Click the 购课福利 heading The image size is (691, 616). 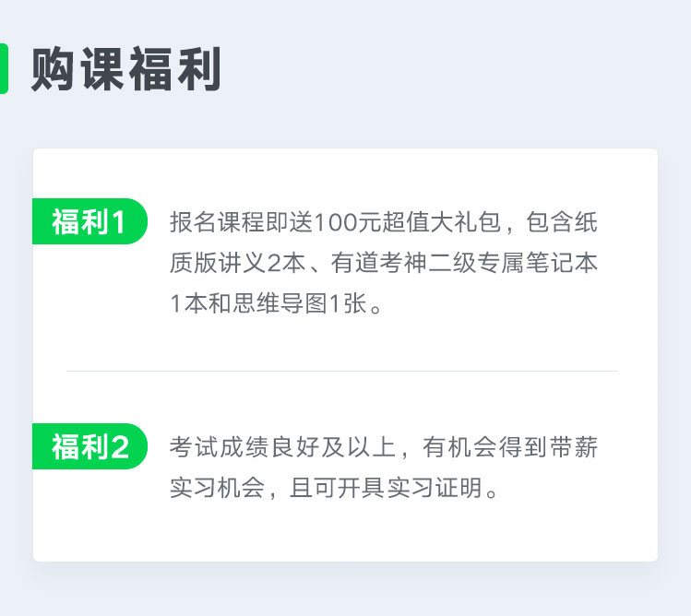pyautogui.click(x=126, y=69)
